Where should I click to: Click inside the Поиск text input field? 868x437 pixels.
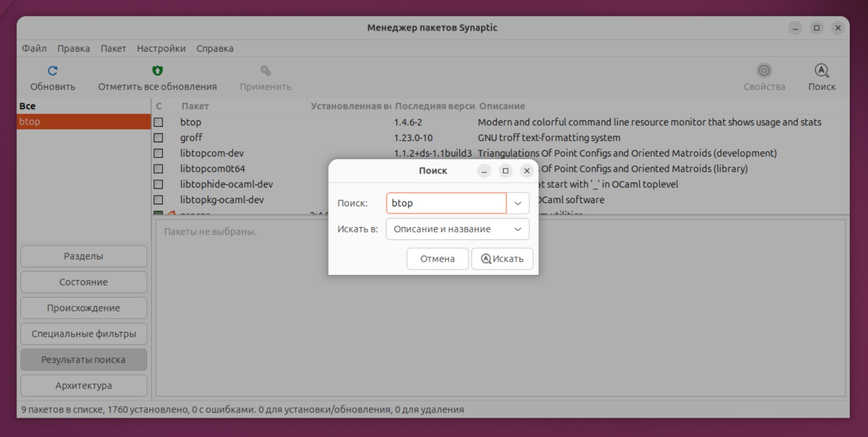445,203
